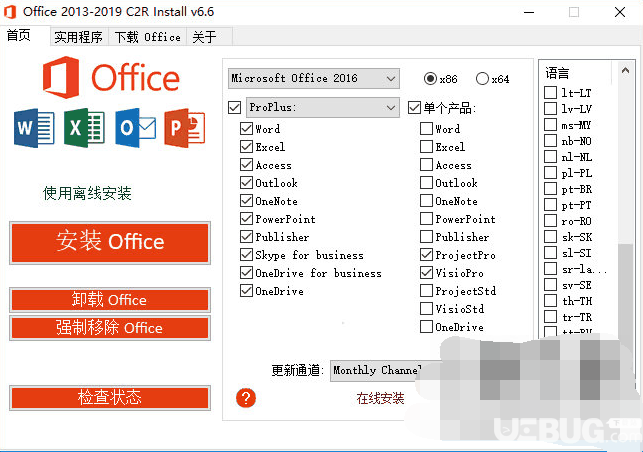
Task: Uncheck Outlook under ProPlus
Action: pos(246,183)
